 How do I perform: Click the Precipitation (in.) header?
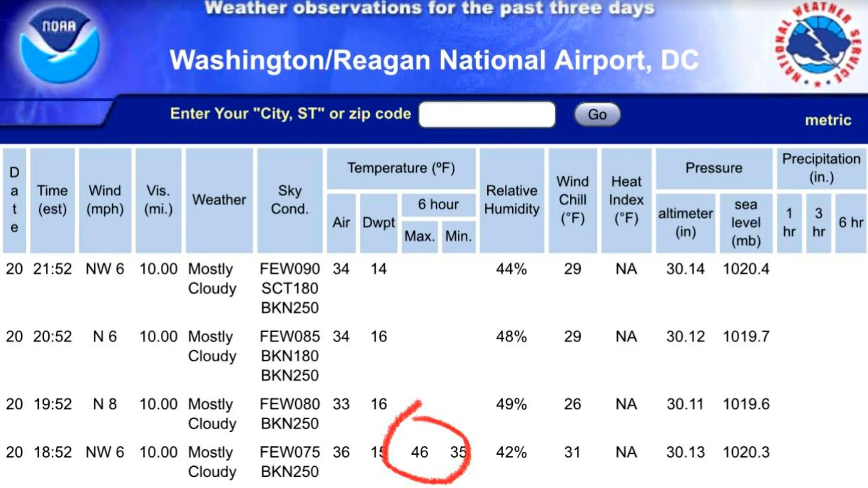(x=821, y=168)
